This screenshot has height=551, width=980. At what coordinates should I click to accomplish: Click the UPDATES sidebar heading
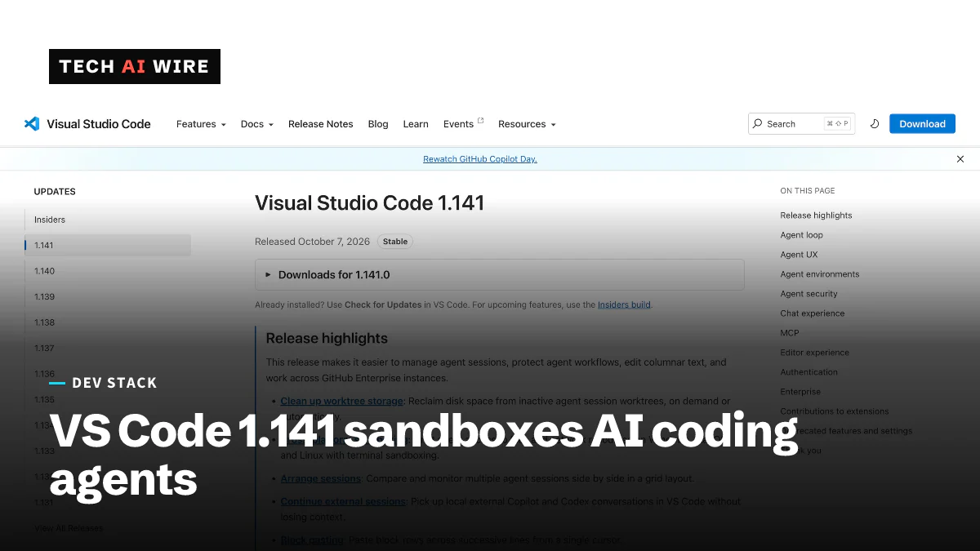pyautogui.click(x=55, y=192)
